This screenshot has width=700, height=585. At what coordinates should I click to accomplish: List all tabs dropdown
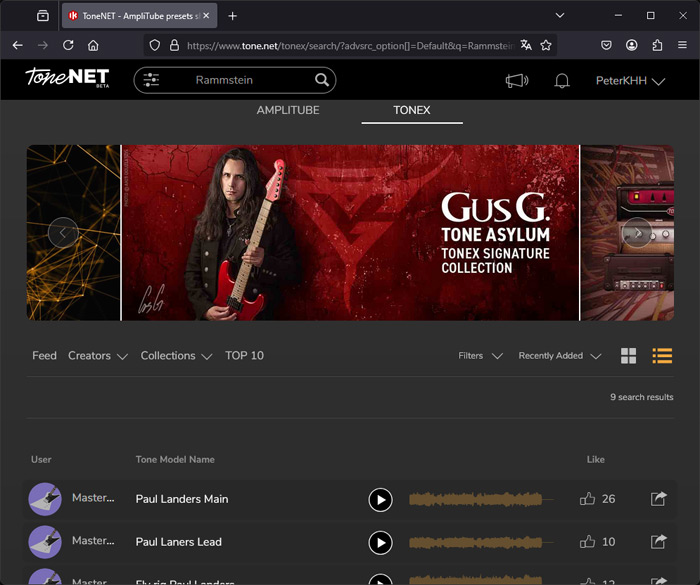(559, 16)
